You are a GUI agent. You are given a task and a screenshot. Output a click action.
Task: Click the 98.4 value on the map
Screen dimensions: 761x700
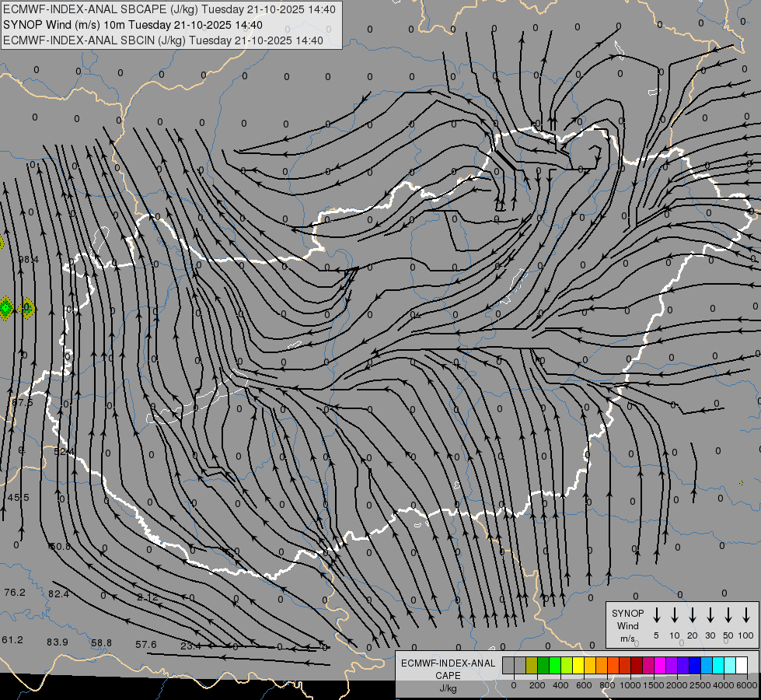[x=29, y=260]
